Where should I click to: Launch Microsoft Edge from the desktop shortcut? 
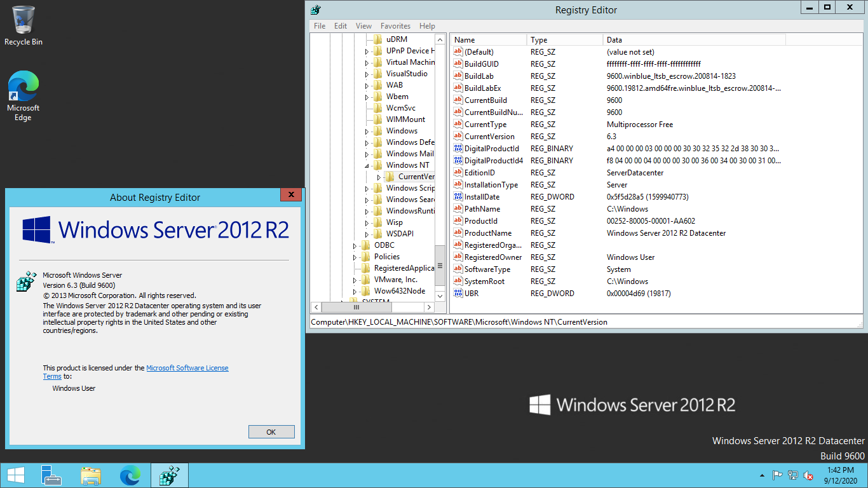[x=24, y=95]
